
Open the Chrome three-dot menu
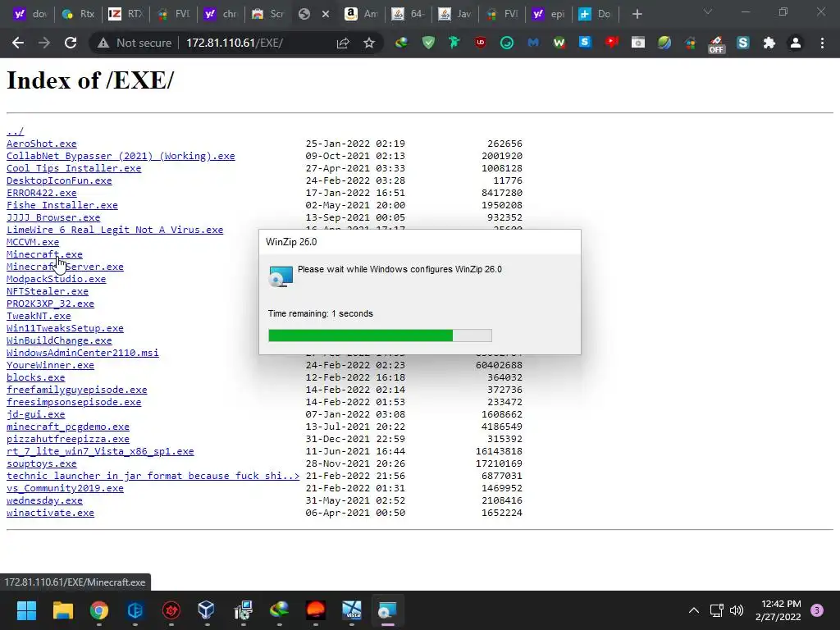822,43
